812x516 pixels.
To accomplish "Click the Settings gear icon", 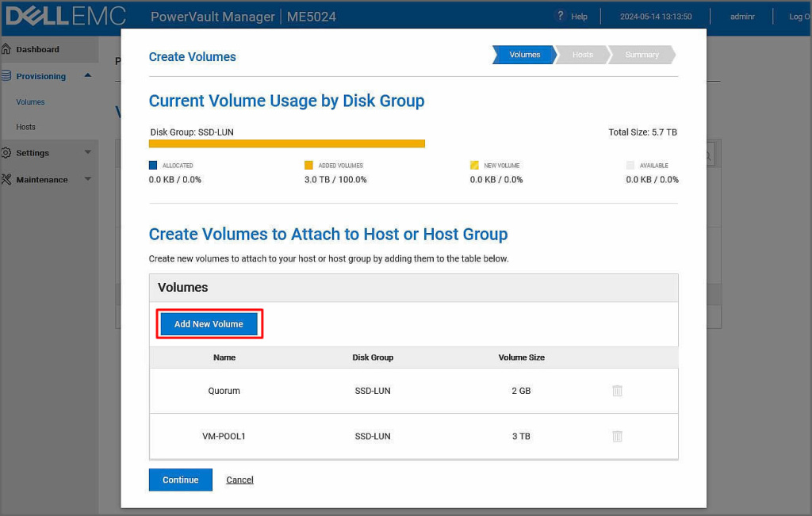I will [x=6, y=153].
